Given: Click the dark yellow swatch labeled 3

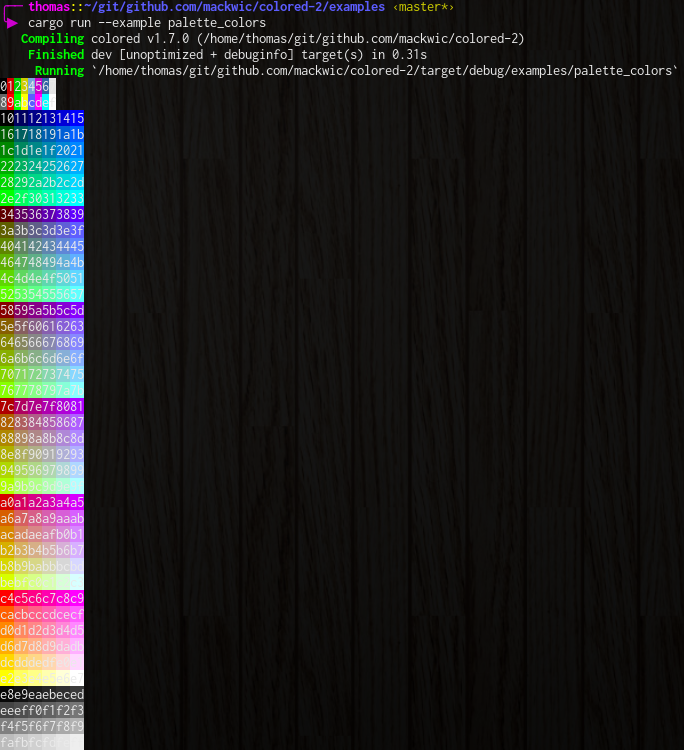Looking at the screenshot, I should tap(24, 86).
